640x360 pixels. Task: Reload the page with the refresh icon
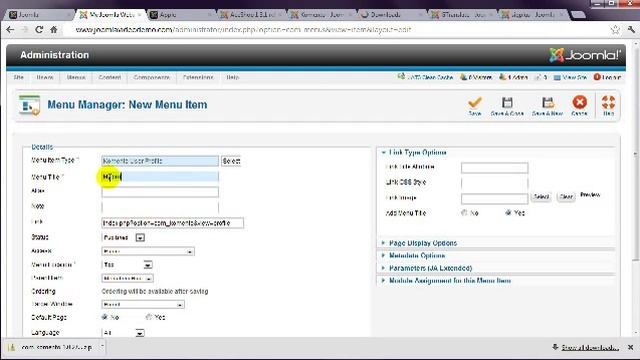[39, 29]
